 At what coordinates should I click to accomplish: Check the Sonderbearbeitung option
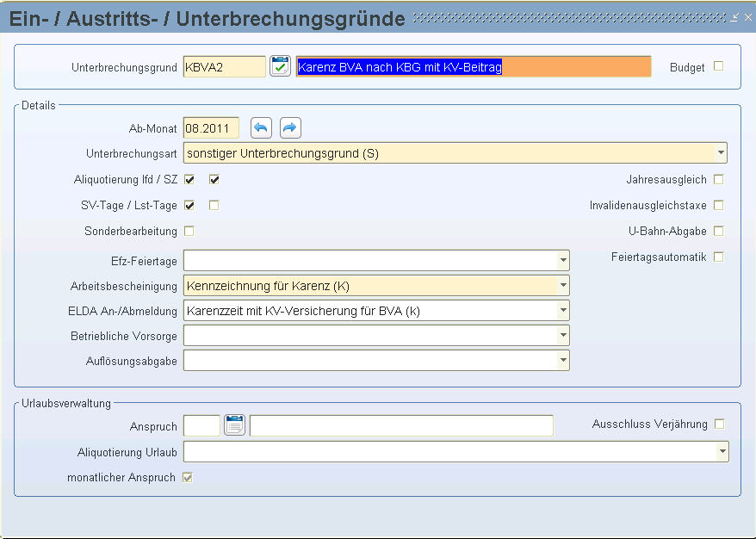tap(189, 232)
